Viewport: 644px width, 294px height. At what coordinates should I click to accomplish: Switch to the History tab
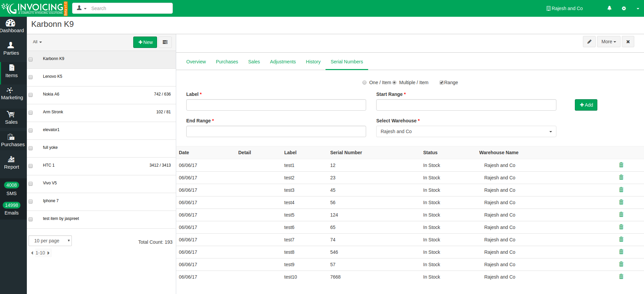[313, 62]
